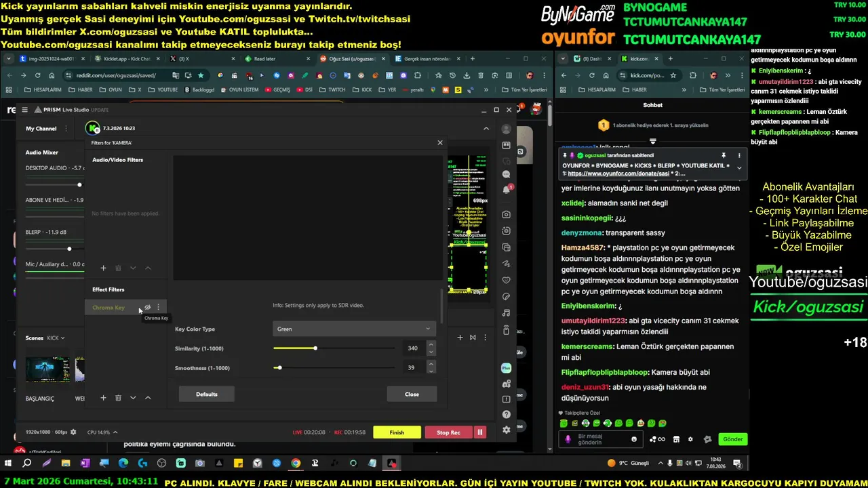Decrease Smoothness value with down stepper
Viewport: 868px width, 488px height.
(431, 371)
